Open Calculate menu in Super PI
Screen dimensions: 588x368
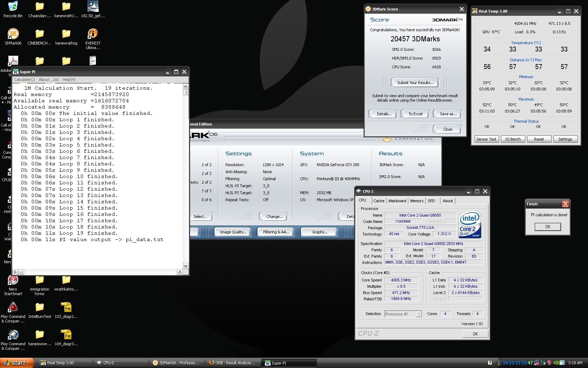tap(24, 80)
